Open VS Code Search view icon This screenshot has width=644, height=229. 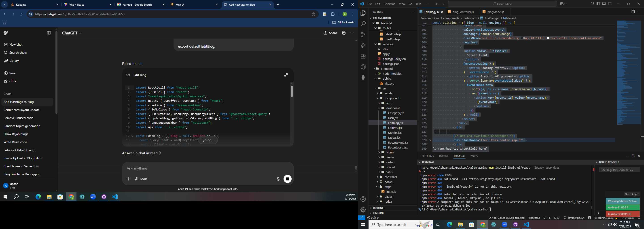[363, 24]
